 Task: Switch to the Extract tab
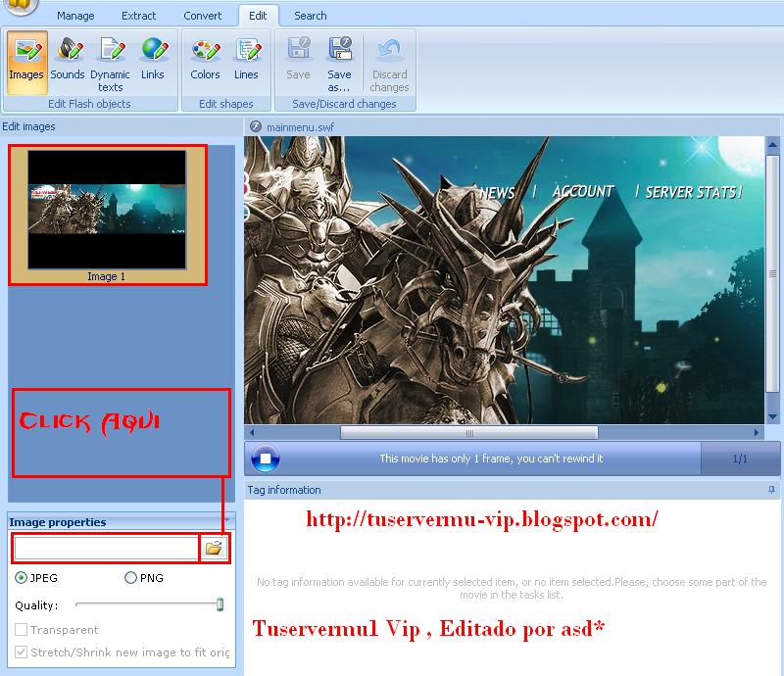(x=138, y=16)
